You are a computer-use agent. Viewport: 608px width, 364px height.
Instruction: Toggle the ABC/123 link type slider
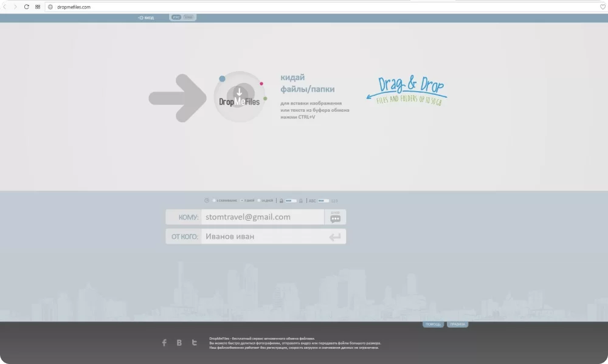tap(323, 201)
